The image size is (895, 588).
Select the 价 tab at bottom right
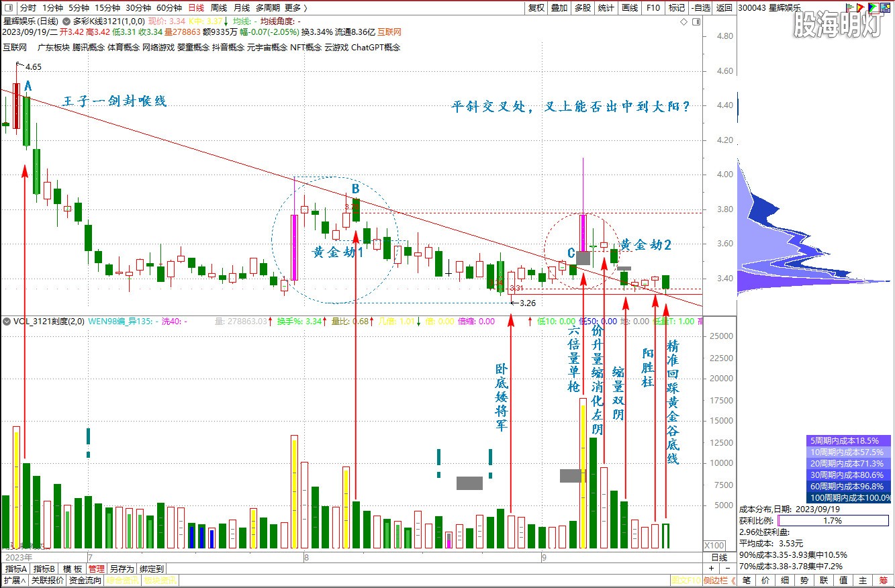pos(766,580)
